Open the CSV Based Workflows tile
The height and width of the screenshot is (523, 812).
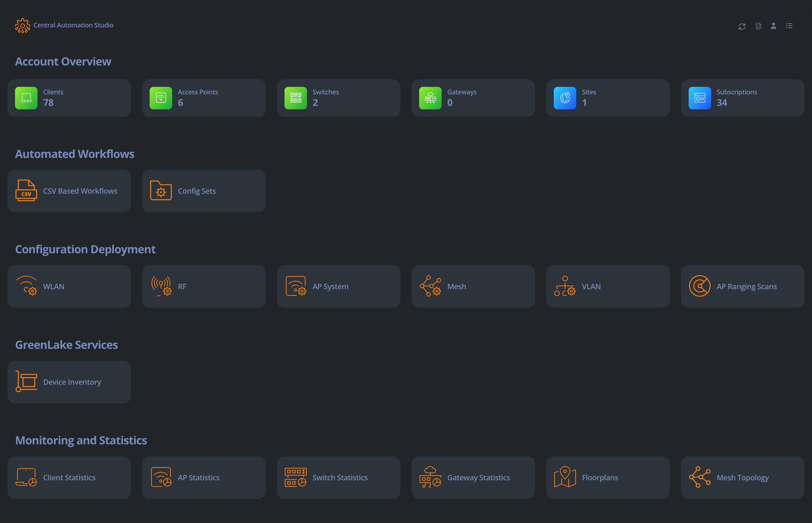tap(69, 191)
